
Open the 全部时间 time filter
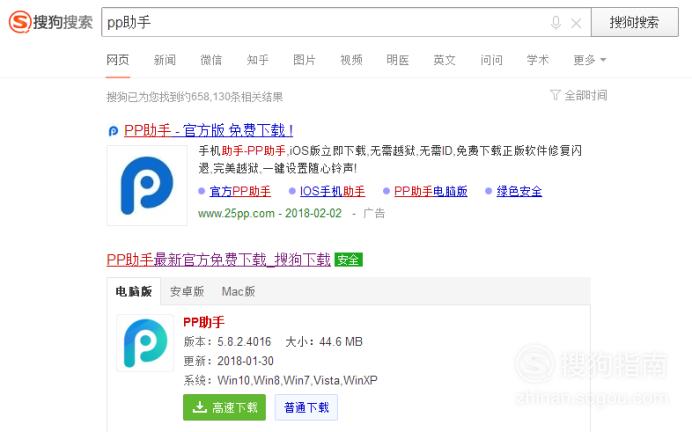coord(579,95)
